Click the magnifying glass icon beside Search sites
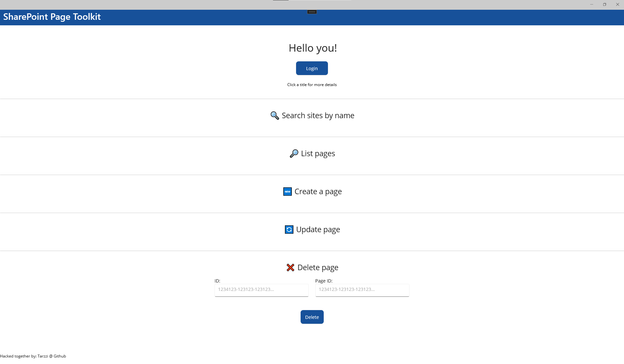The width and height of the screenshot is (624, 364). 275,116
